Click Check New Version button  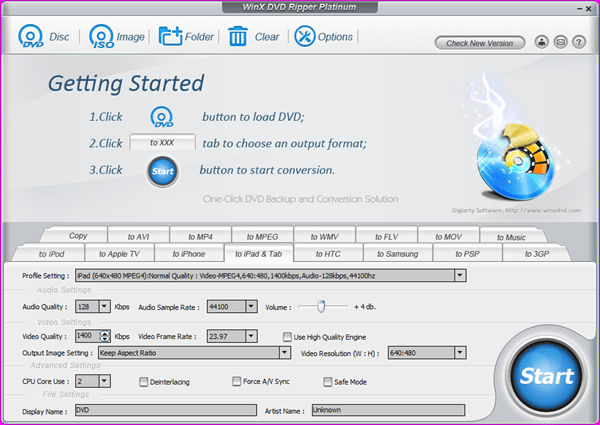coord(479,43)
